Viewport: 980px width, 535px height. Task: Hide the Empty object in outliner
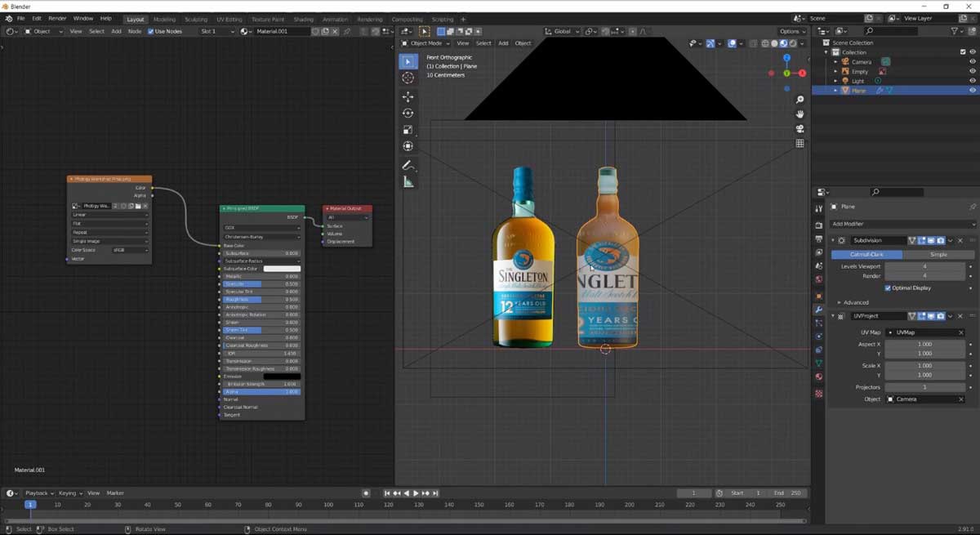(973, 72)
